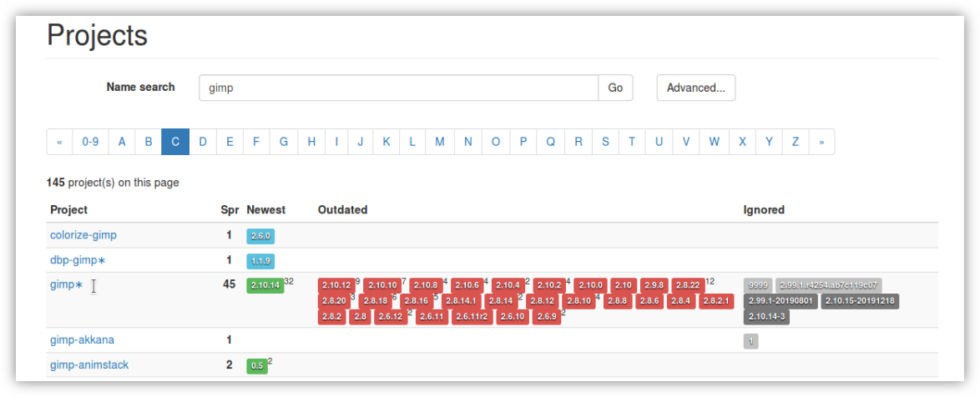Go to previous page with « arrow

click(x=59, y=142)
